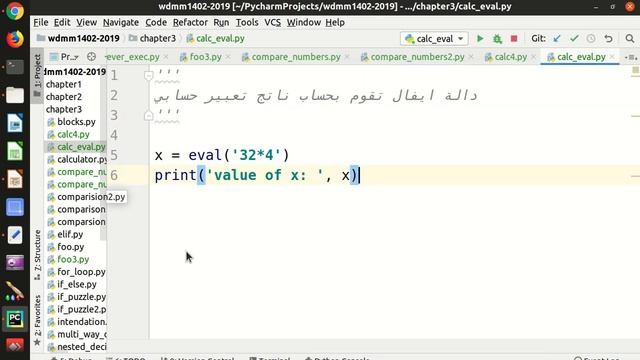
Task: Open LibreOffice Calc from the dock
Action: click(15, 151)
